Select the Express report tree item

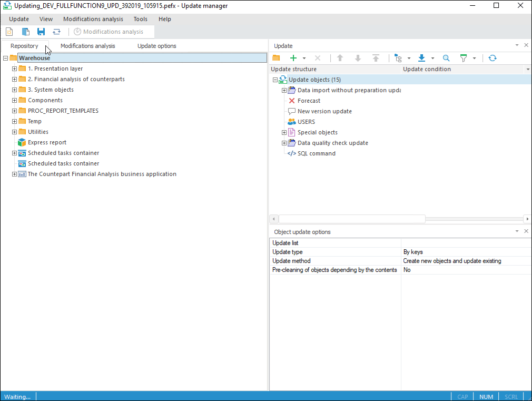pos(47,142)
